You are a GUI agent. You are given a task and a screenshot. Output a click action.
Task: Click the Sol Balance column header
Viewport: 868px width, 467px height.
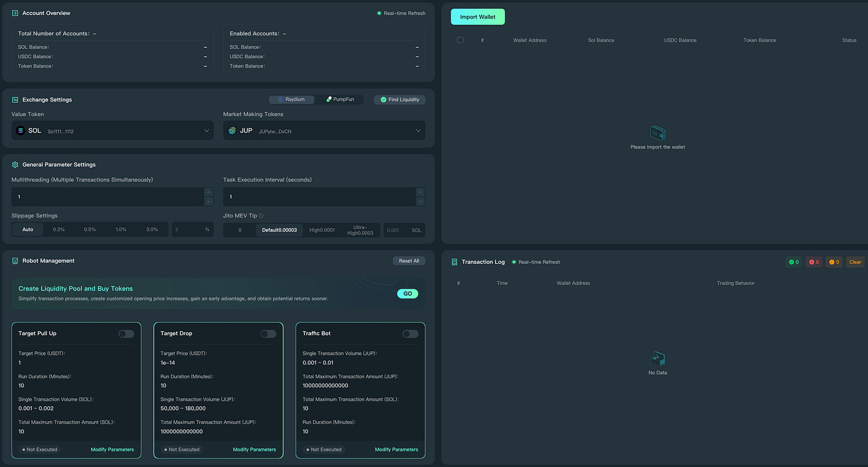click(x=601, y=40)
